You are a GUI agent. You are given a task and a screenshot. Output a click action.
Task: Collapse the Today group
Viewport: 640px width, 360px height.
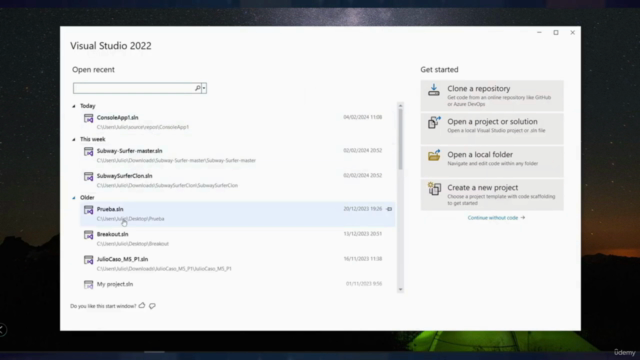74,106
